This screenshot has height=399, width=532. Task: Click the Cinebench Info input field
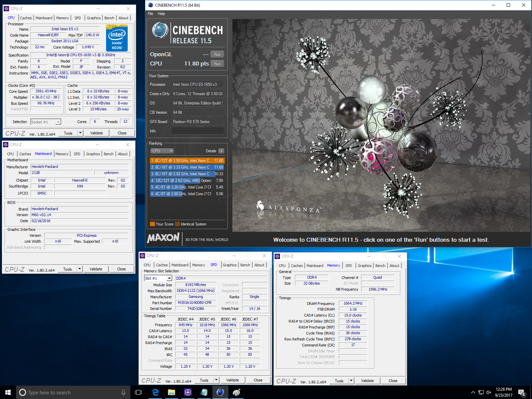(x=198, y=131)
